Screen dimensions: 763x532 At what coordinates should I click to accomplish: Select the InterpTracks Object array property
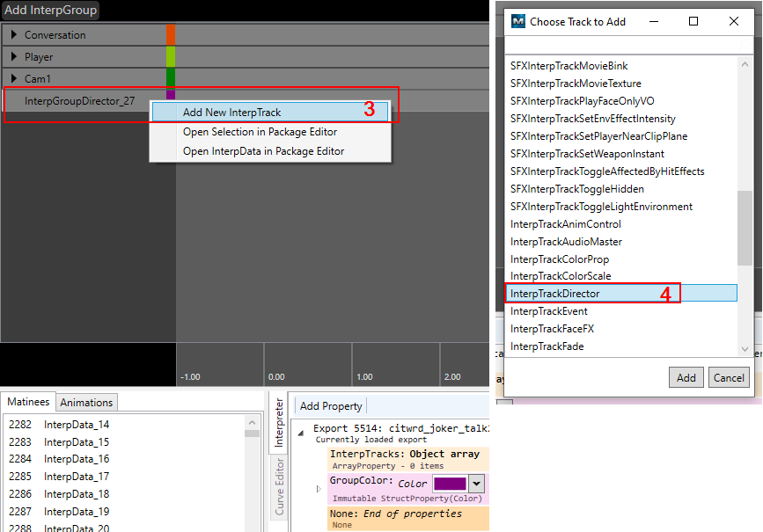tap(407, 459)
